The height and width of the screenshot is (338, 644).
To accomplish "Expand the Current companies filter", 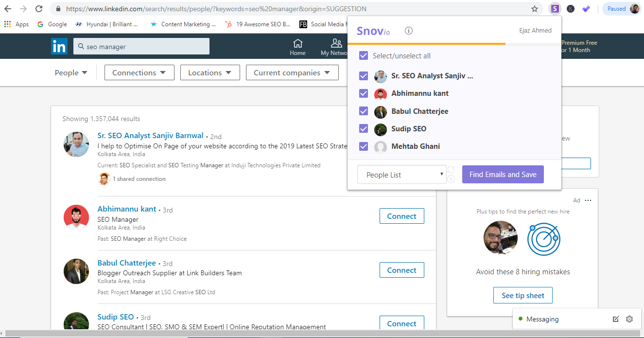I will pos(292,72).
